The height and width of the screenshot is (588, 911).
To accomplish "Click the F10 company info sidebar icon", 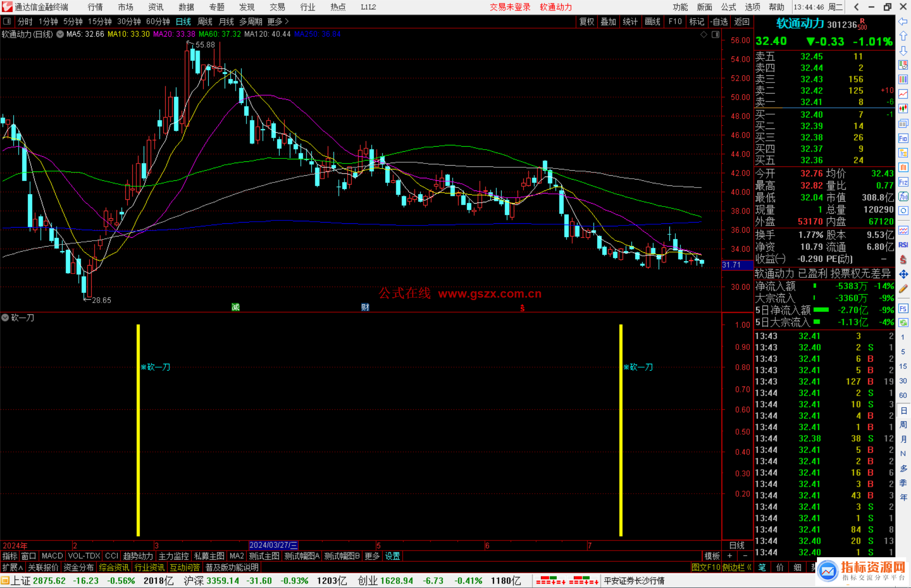I will click(x=903, y=138).
